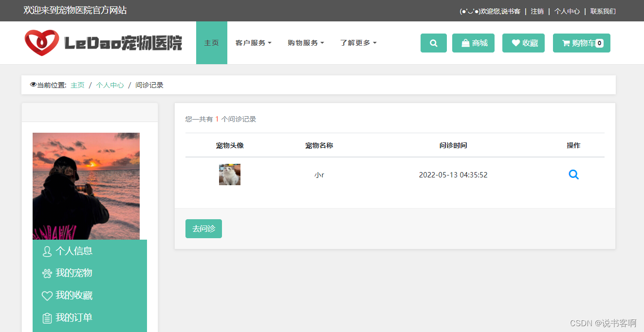View consultation details via magnifier in 操作 column
Viewport: 644px width, 332px height.
click(573, 175)
